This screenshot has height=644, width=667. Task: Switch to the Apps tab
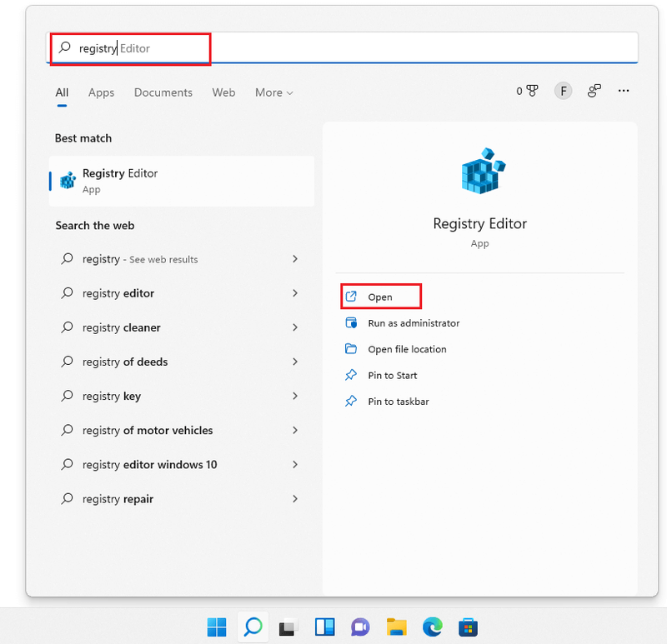101,92
